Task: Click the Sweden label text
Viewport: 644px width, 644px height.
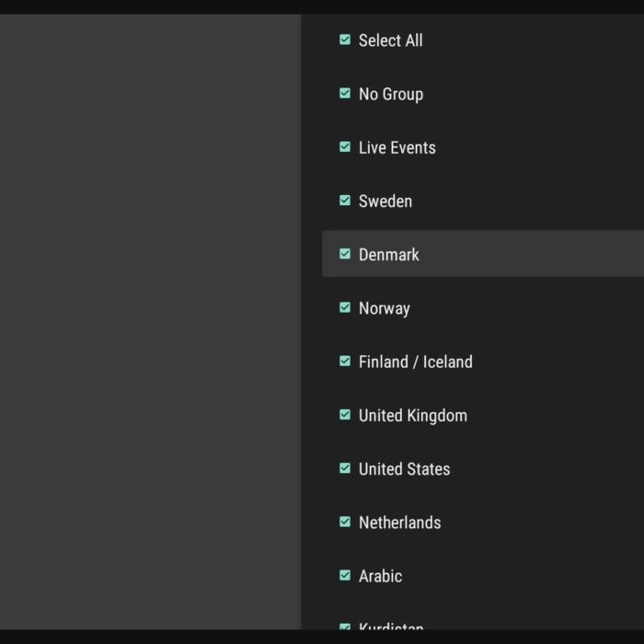Action: [385, 201]
